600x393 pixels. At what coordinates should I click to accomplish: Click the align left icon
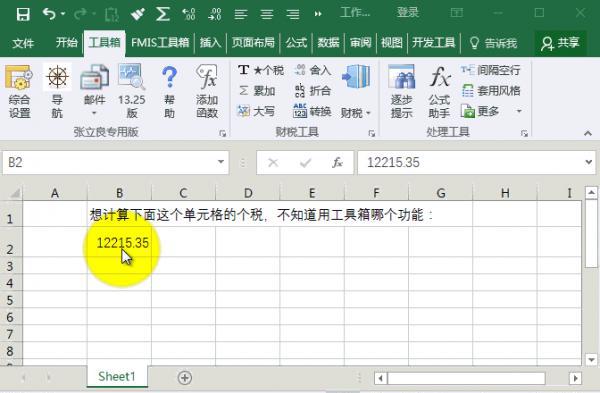pyautogui.click(x=241, y=15)
